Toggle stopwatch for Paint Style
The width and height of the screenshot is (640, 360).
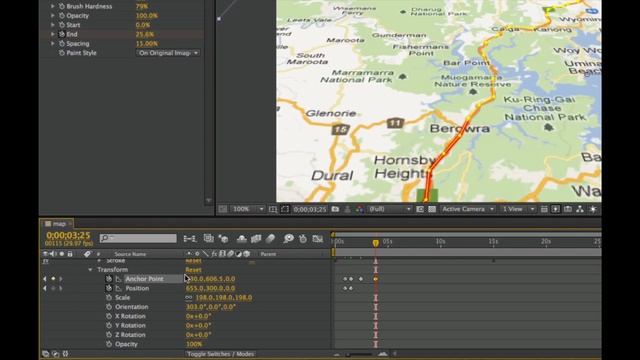62,53
